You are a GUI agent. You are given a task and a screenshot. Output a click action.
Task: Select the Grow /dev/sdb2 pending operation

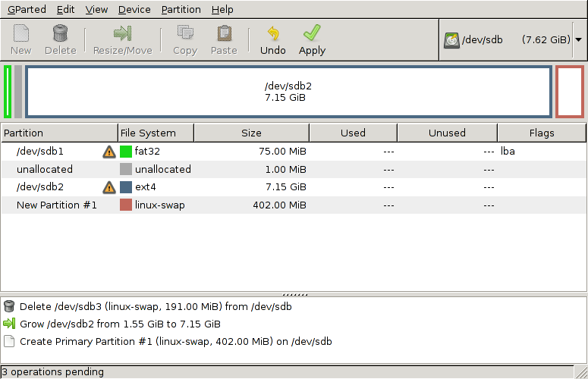pos(120,324)
